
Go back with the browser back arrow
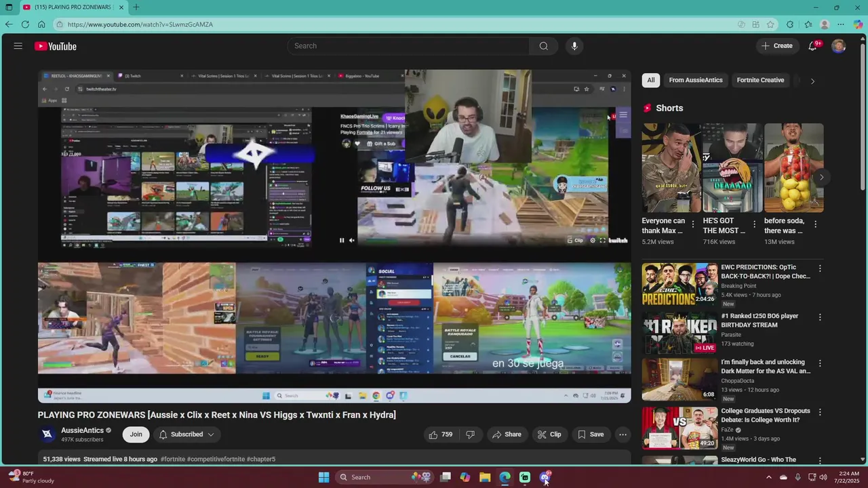(9, 24)
